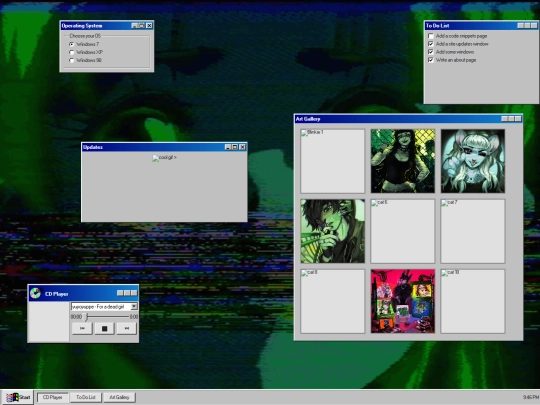Click the Start button on the taskbar

(18, 397)
